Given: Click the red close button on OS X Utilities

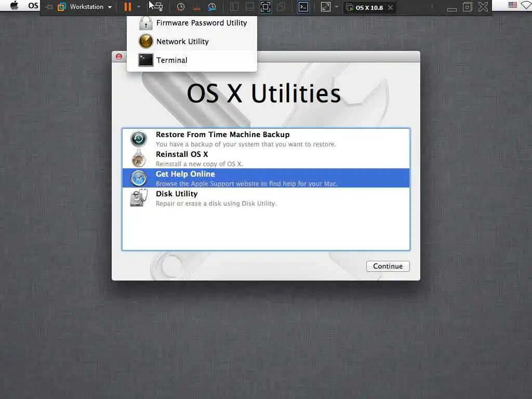Looking at the screenshot, I should pos(119,57).
